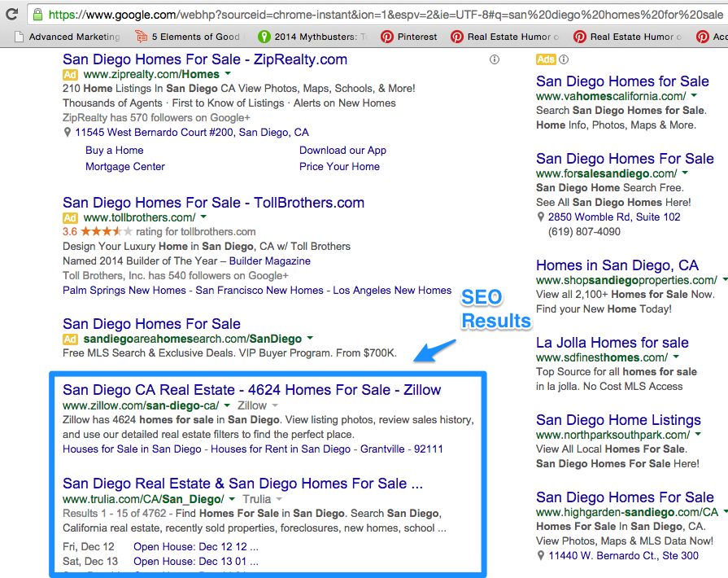The height and width of the screenshot is (578, 728).
Task: Open the San Diego Home Listings ad
Action: click(x=618, y=420)
